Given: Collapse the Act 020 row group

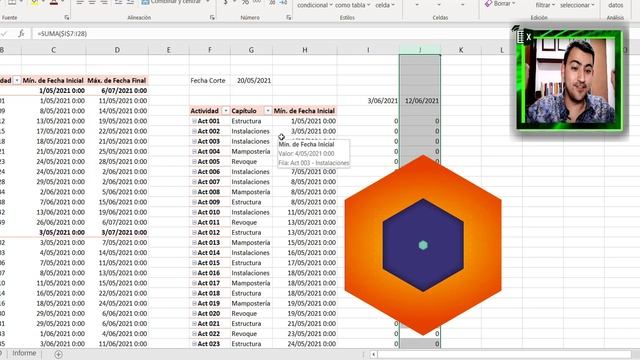Looking at the screenshot, I should [194, 313].
